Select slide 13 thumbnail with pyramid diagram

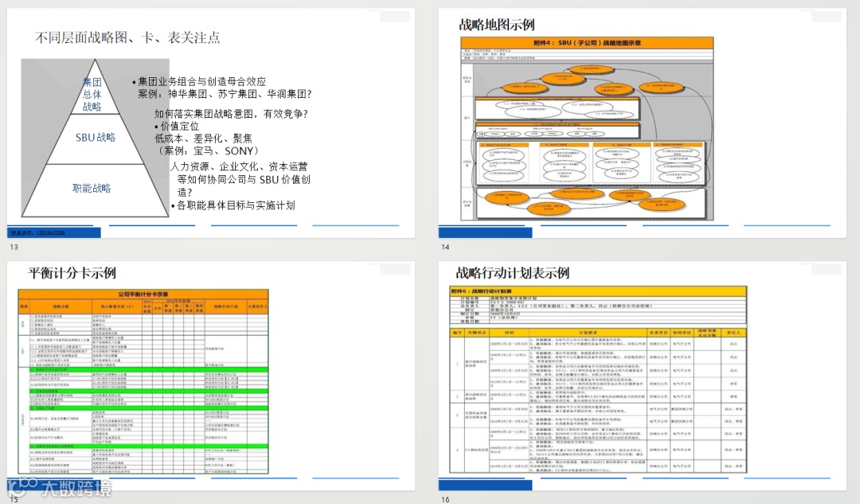(210, 123)
